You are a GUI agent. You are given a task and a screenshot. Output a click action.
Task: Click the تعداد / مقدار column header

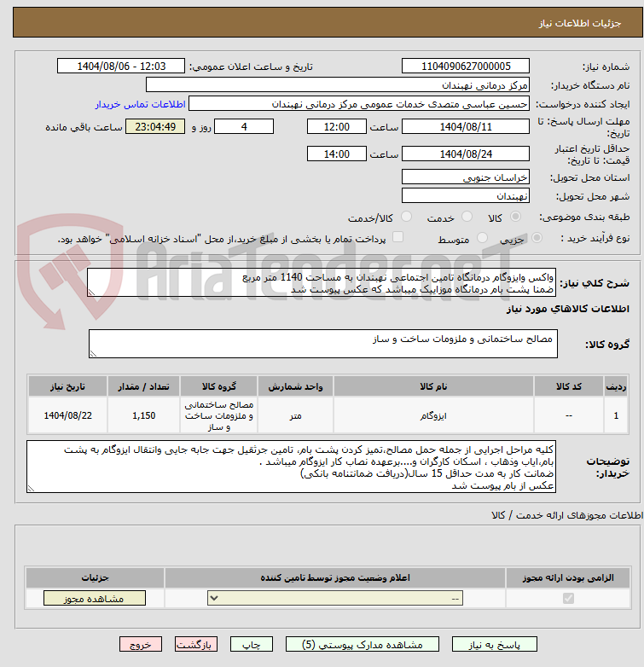coord(144,386)
